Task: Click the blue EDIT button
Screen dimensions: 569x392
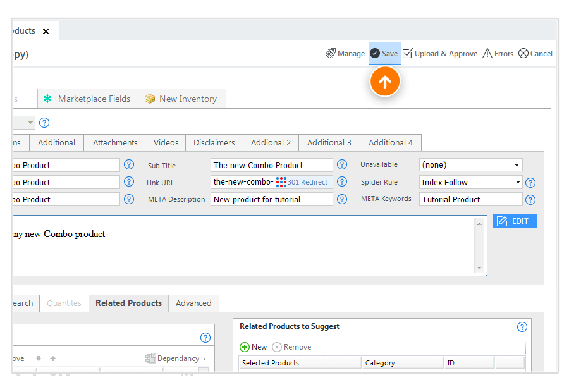Action: 515,221
